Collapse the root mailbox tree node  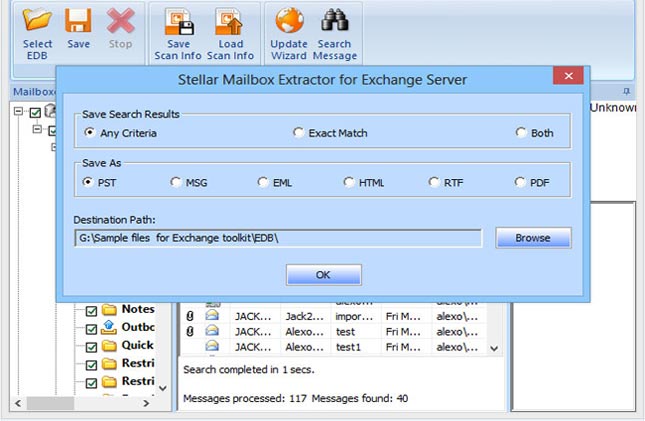click(18, 111)
